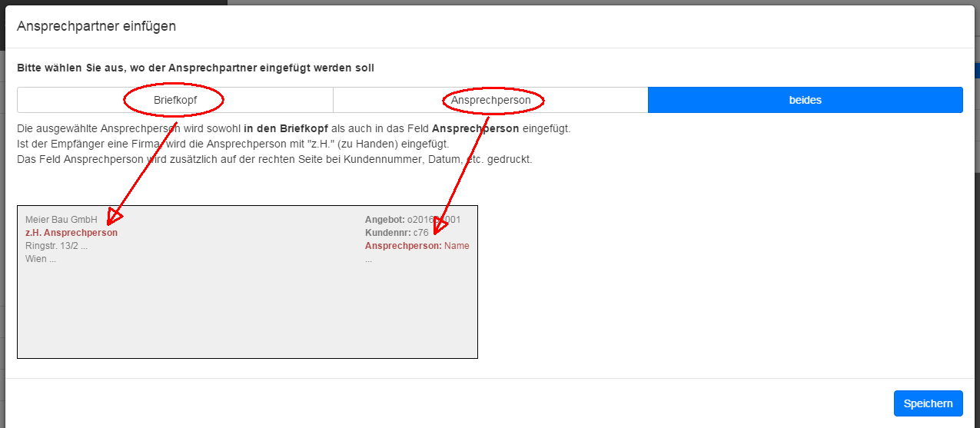Click empty area of the grey preview box
The width and height of the screenshot is (980, 428).
pyautogui.click(x=246, y=315)
